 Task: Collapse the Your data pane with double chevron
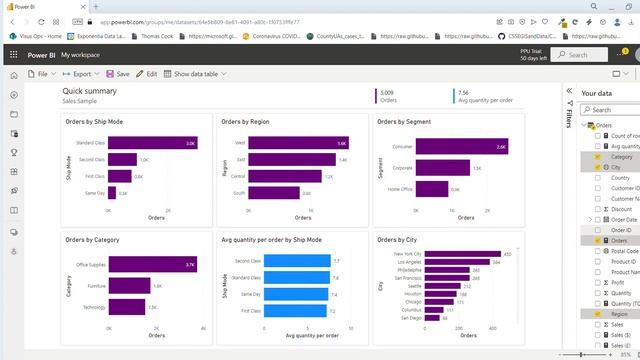[569, 91]
